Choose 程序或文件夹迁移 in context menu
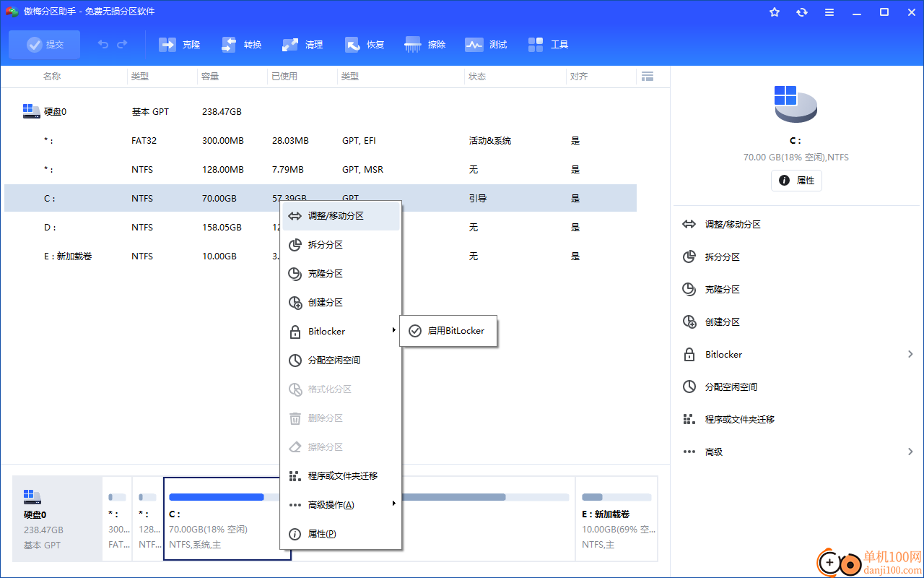Viewport: 924px width, 578px height. (x=341, y=476)
